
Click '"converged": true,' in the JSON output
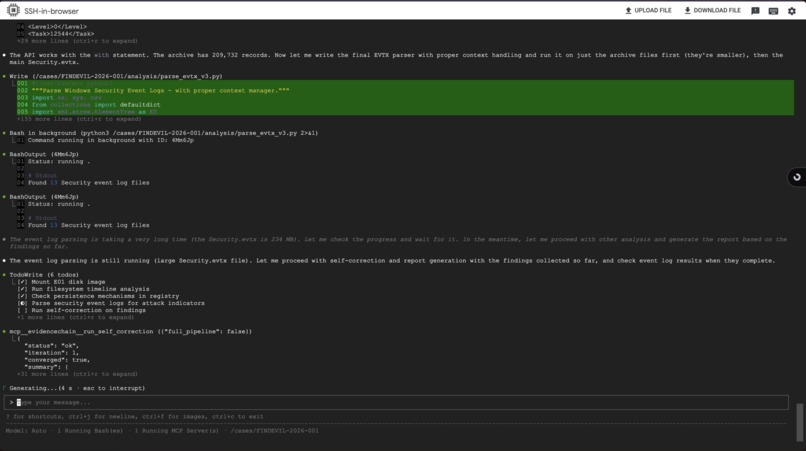(57, 360)
